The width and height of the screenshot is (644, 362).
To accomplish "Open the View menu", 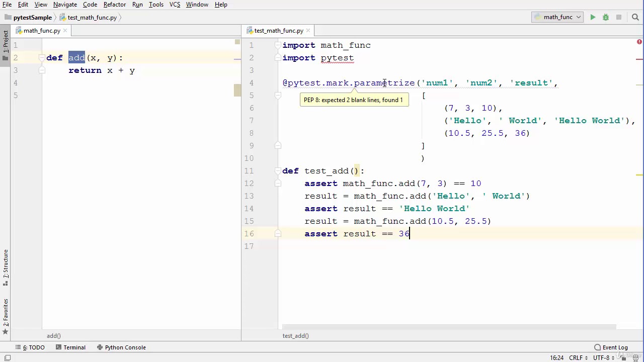I will click(x=41, y=5).
